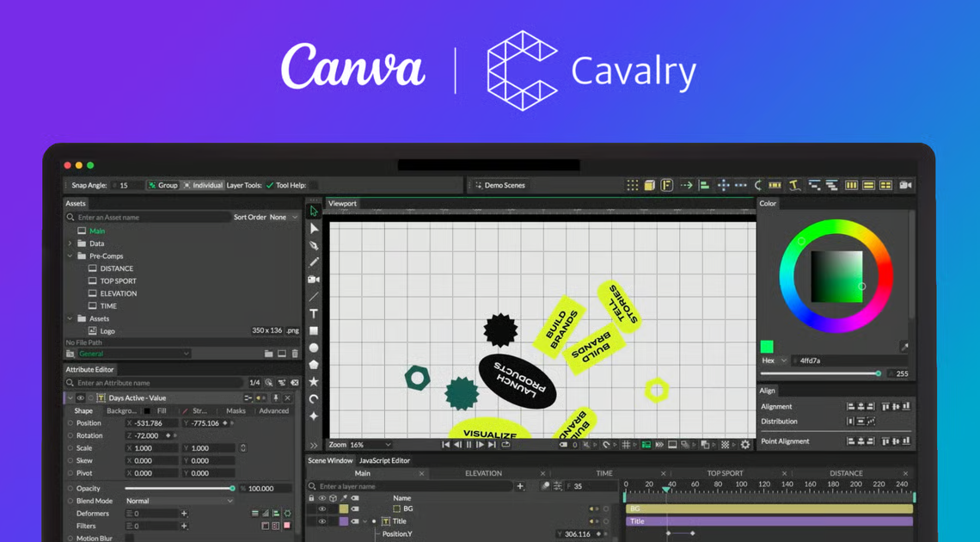Pick the Ellipse shape tool
This screenshot has width=980, height=542.
click(x=314, y=348)
